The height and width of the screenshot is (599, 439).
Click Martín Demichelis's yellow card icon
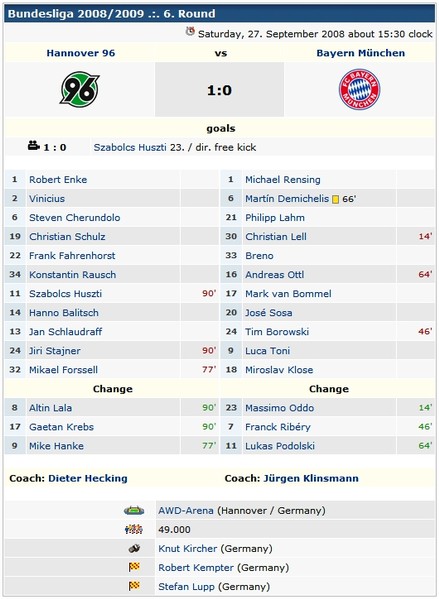[335, 199]
